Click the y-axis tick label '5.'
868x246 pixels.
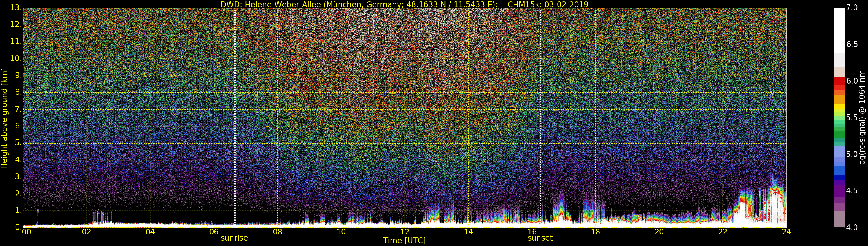point(18,143)
